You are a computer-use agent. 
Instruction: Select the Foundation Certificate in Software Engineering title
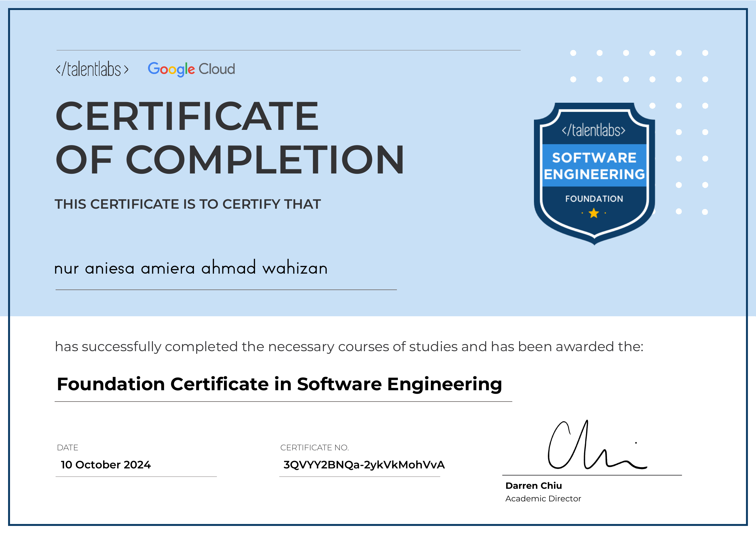coord(280,384)
